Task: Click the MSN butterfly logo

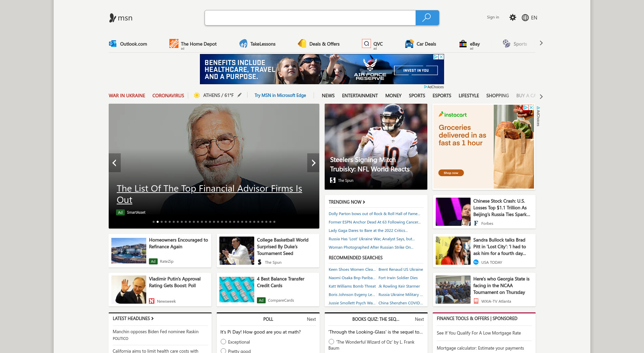Action: click(x=112, y=18)
